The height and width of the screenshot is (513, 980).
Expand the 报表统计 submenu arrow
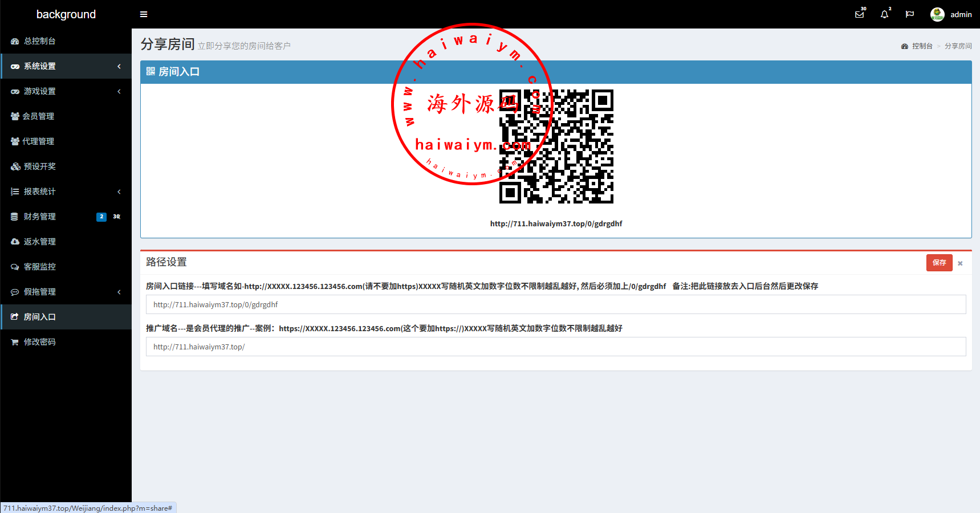119,192
